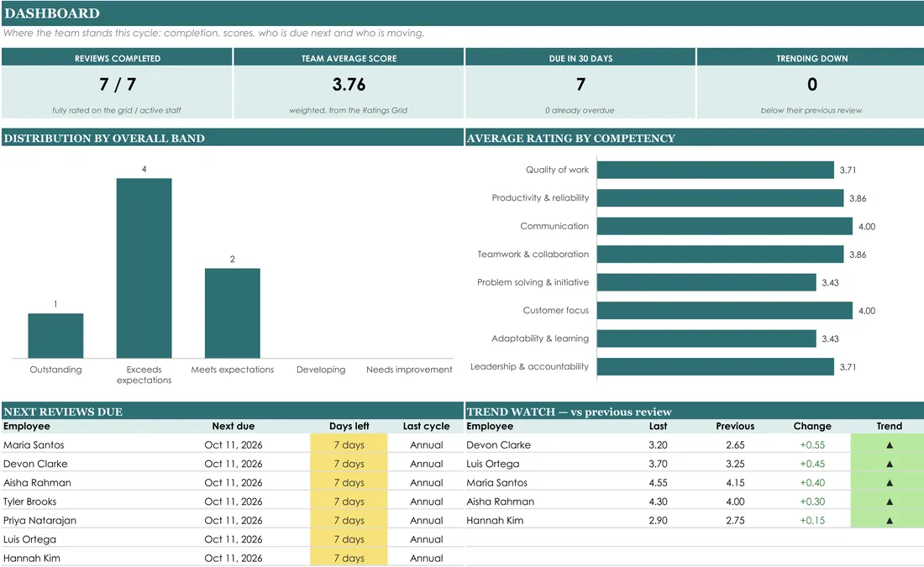The image size is (924, 567).
Task: Click the Developing axis label
Action: (x=321, y=370)
